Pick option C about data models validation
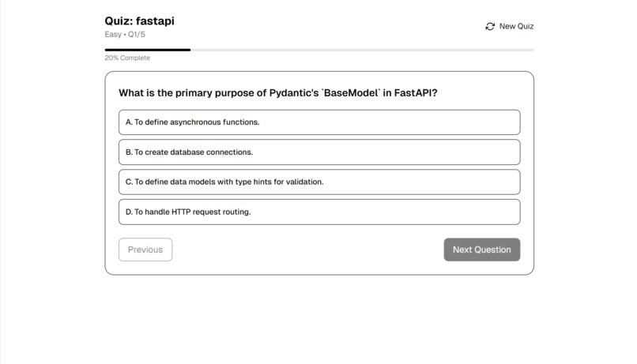The width and height of the screenshot is (637, 364). pos(319,182)
